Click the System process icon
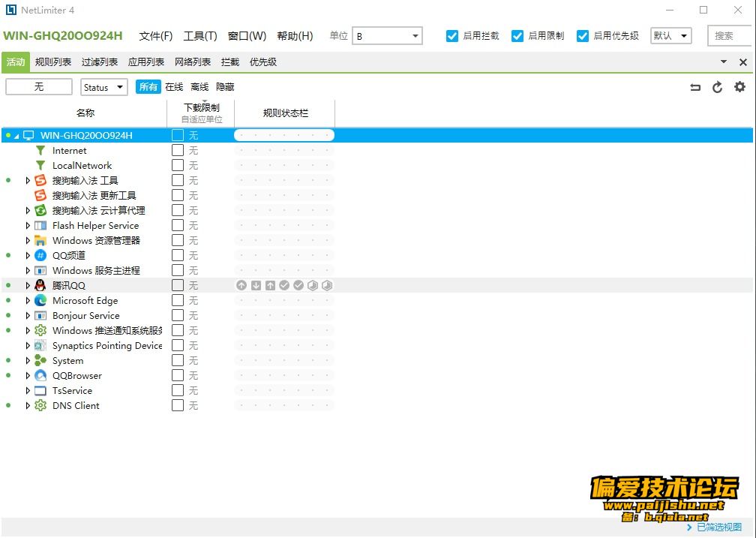 coord(40,360)
